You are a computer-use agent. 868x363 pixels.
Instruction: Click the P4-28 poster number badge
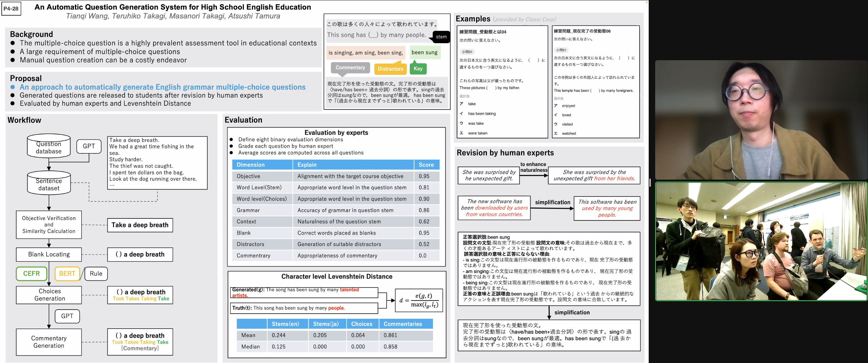coord(11,9)
